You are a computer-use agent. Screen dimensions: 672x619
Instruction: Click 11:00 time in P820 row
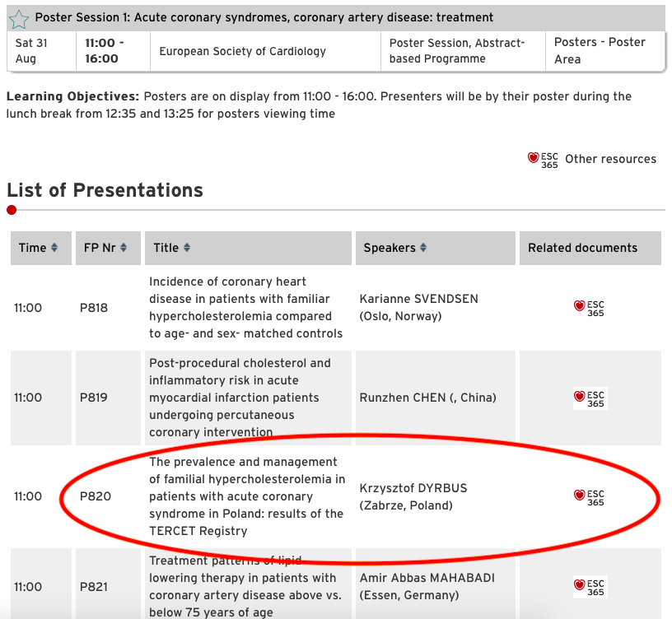tap(28, 496)
